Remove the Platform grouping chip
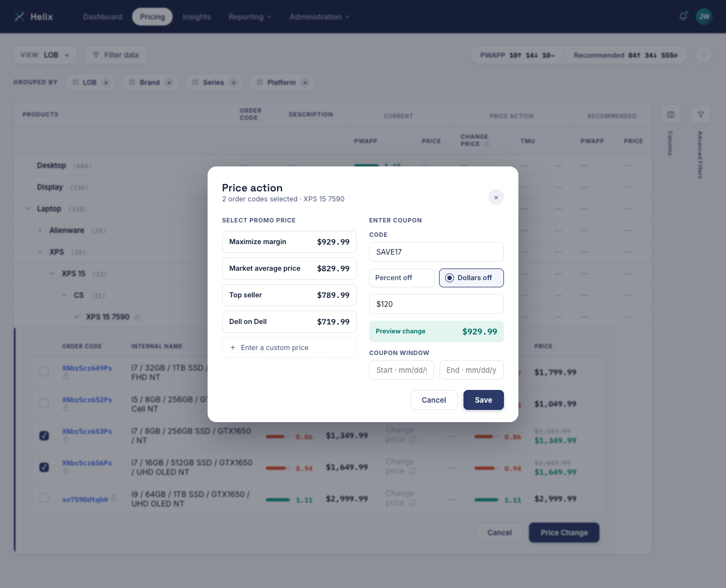726x588 pixels. 305,83
